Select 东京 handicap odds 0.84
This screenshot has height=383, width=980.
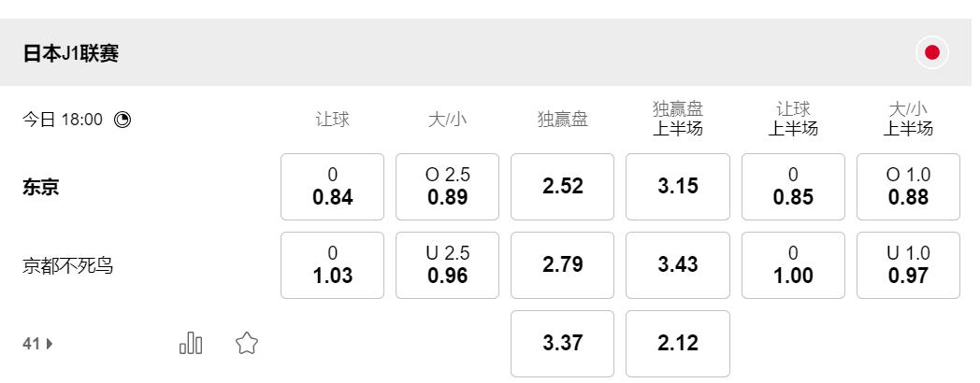coord(332,187)
